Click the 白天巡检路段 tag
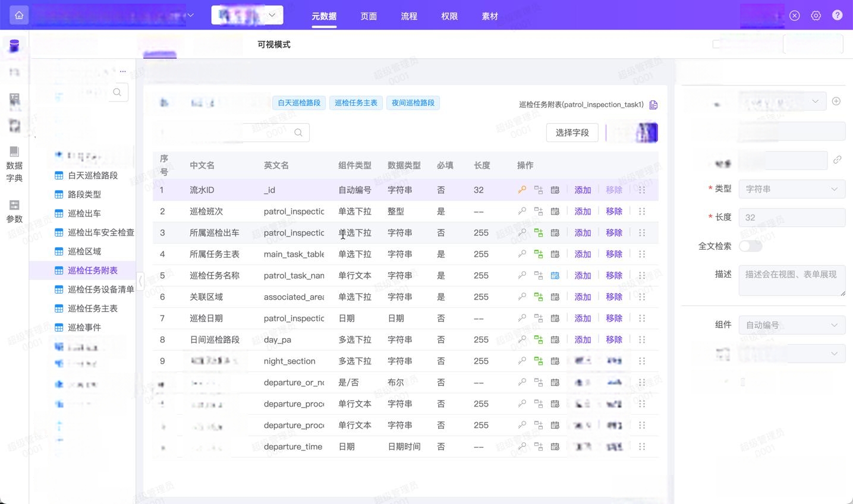Image resolution: width=853 pixels, height=504 pixels. point(299,103)
